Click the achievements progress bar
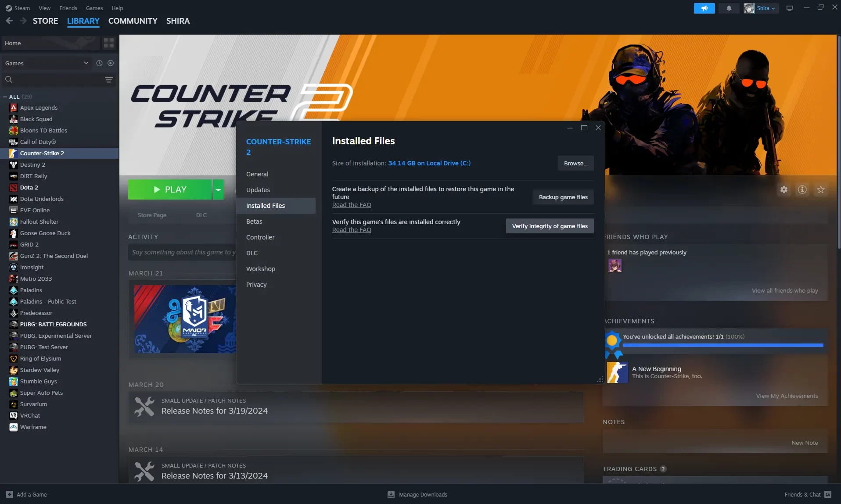 [x=723, y=345]
